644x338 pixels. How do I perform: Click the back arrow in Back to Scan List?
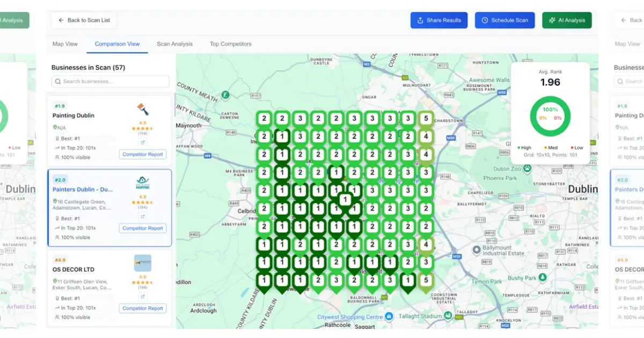[x=61, y=20]
